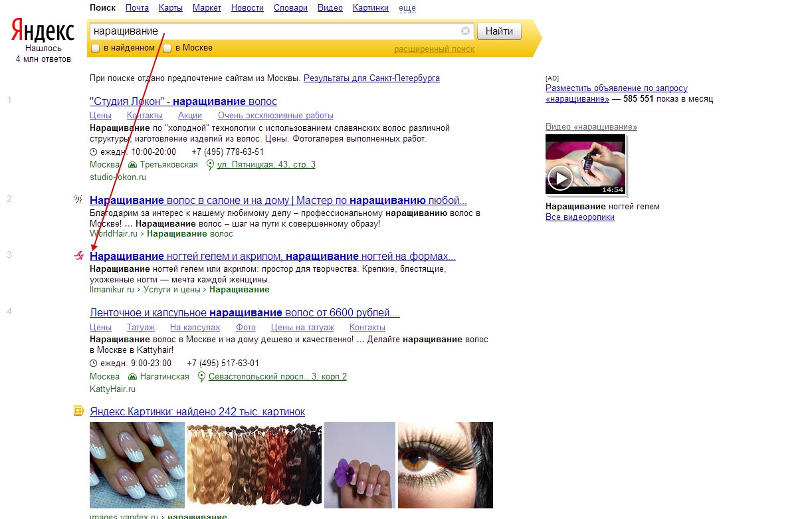Click the metro icon by Третьяковская
Viewport: 812px width, 519px height.
click(132, 165)
